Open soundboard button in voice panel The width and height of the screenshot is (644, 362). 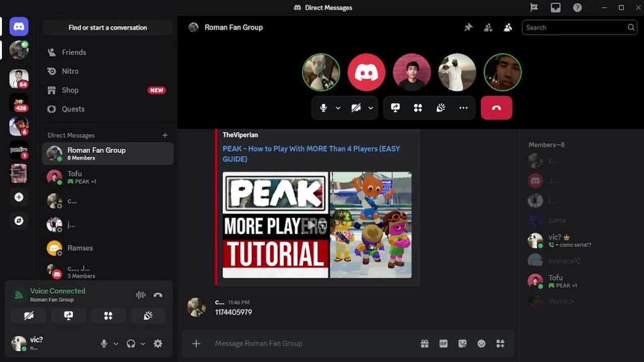148,316
